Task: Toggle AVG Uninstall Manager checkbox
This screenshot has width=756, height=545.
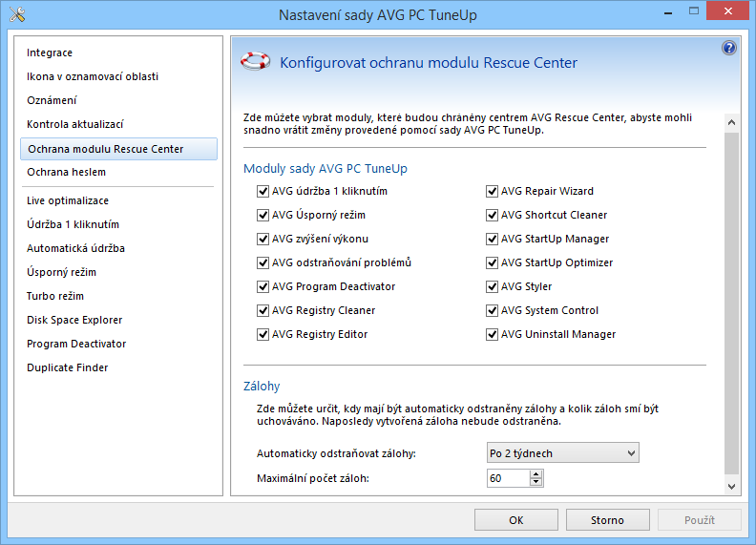Action: pyautogui.click(x=492, y=335)
